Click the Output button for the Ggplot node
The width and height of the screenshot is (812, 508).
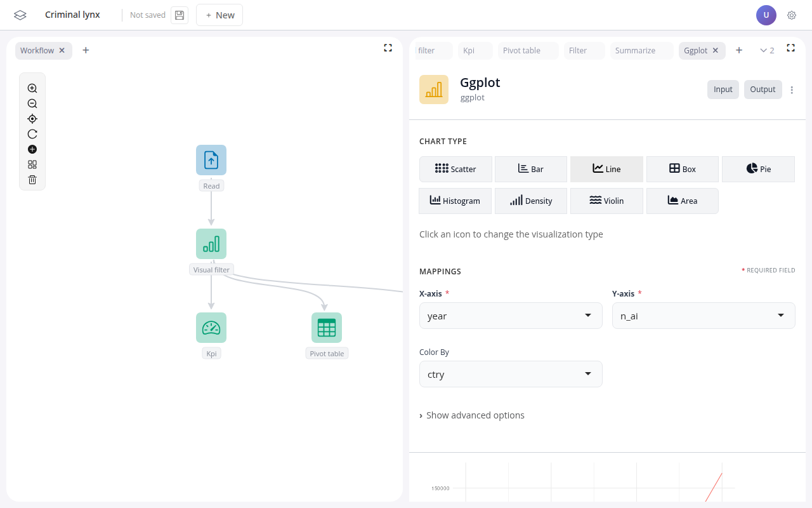(763, 89)
